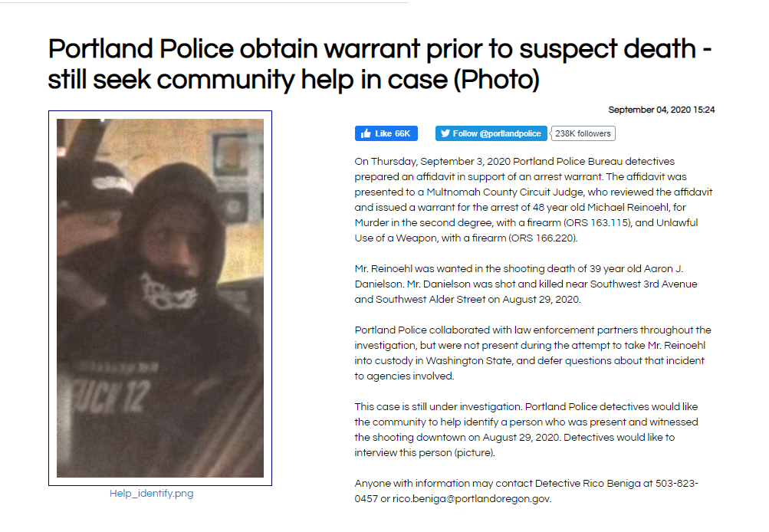Click the ORS 166.220 statute reference
The image size is (769, 532).
coord(543,238)
